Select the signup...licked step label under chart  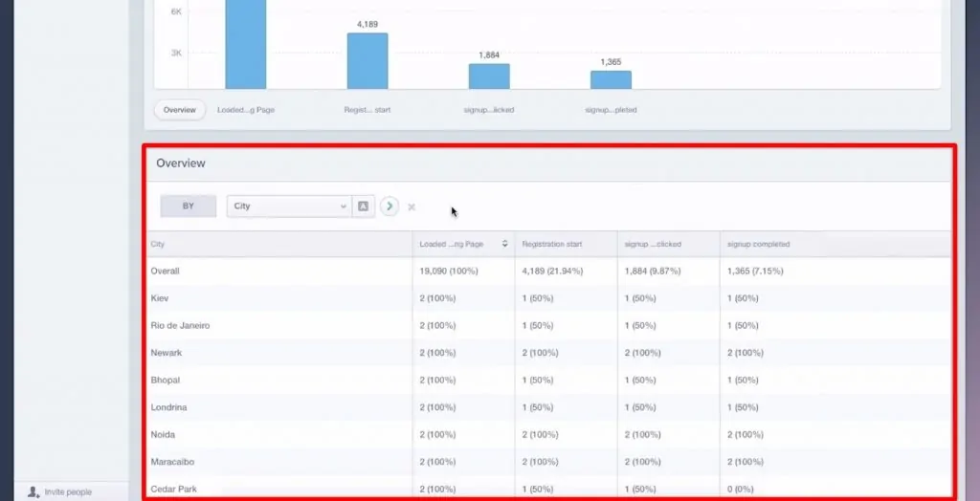[489, 110]
